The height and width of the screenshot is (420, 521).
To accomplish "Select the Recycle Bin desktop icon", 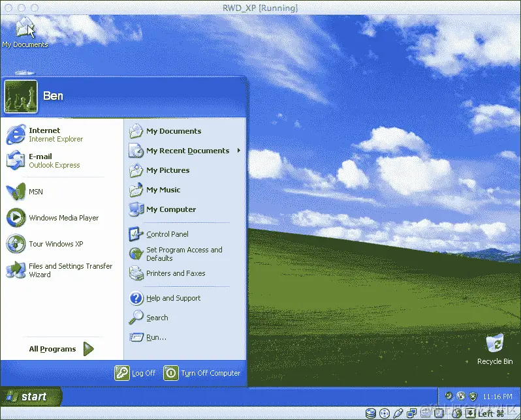I will pyautogui.click(x=495, y=350).
